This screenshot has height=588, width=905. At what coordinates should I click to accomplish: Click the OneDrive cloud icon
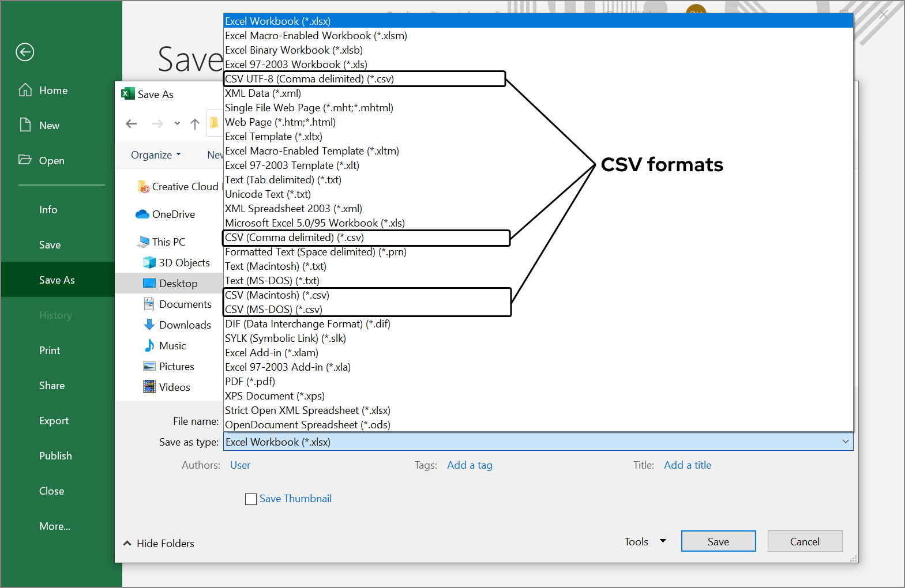click(142, 214)
